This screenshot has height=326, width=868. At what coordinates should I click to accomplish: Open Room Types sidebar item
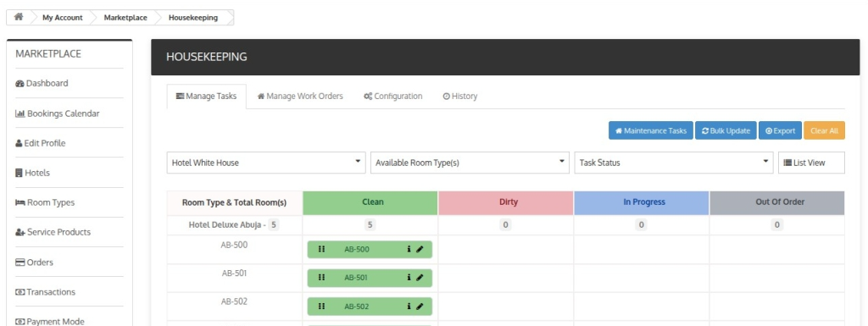point(45,202)
